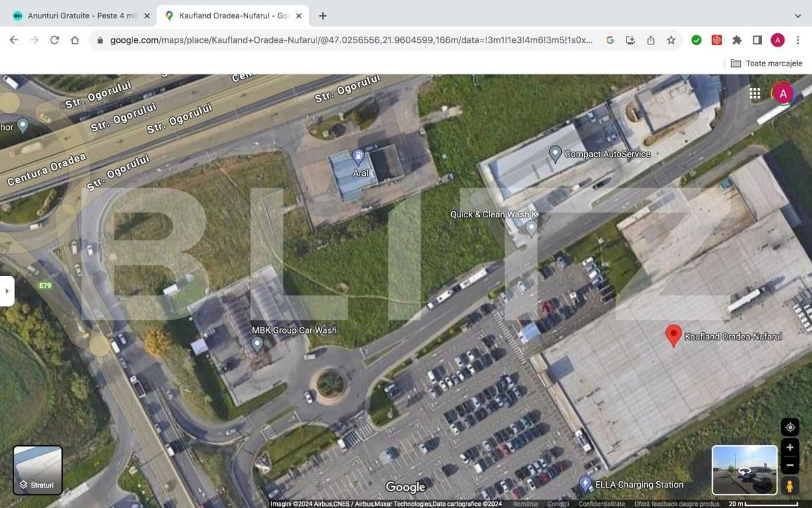Image resolution: width=812 pixels, height=508 pixels.
Task: Open the Google apps grid
Action: pos(755,93)
